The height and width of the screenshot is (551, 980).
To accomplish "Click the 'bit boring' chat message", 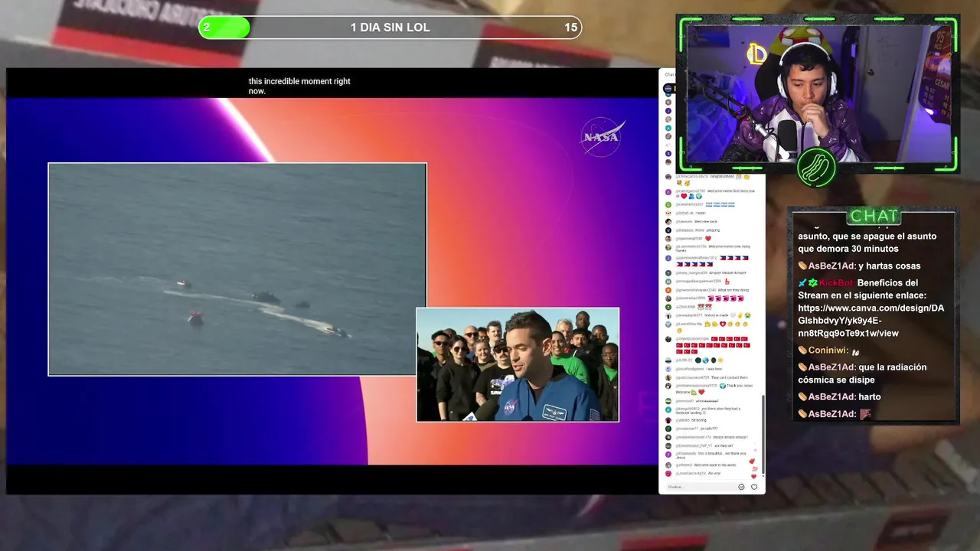I will coord(699,420).
